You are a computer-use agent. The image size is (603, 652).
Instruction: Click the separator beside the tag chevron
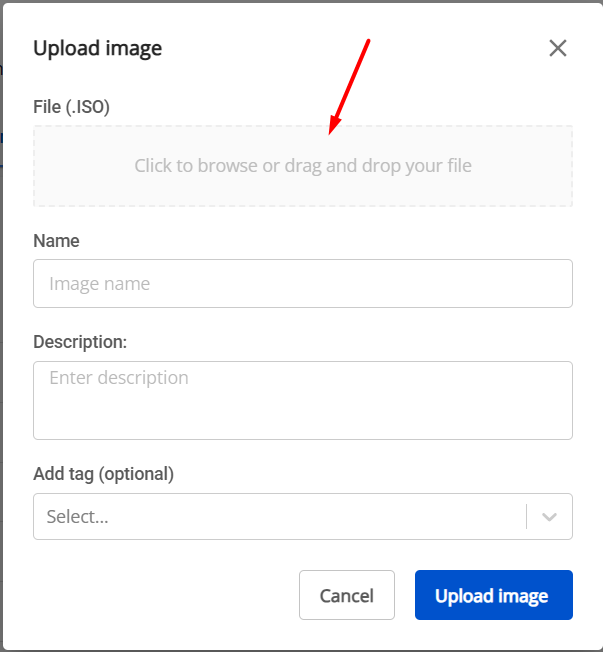[526, 516]
